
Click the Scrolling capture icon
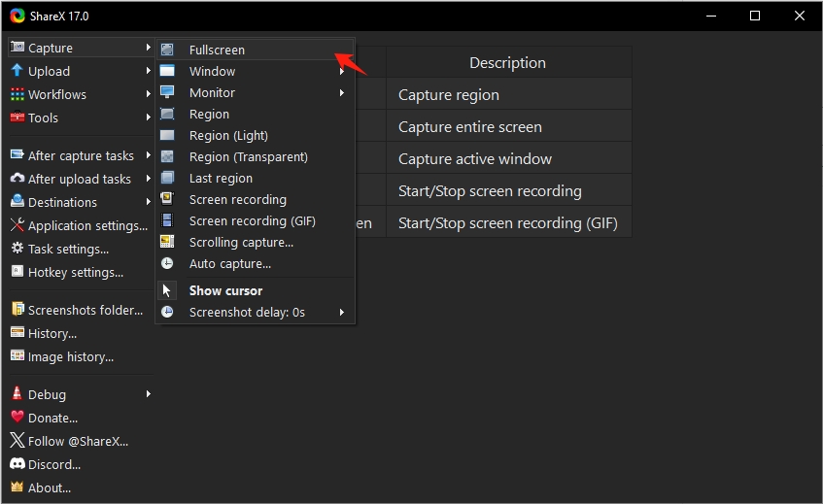[x=167, y=242]
